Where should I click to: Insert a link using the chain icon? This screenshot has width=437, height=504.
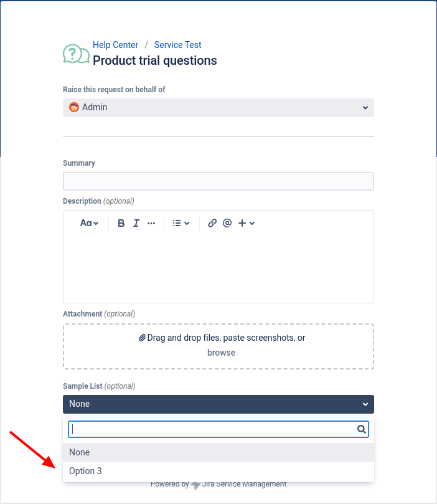point(212,222)
